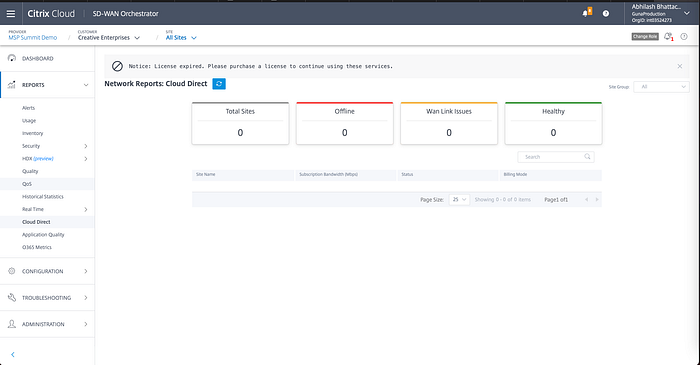Click the SD-WAN Orchestrator title

[125, 14]
